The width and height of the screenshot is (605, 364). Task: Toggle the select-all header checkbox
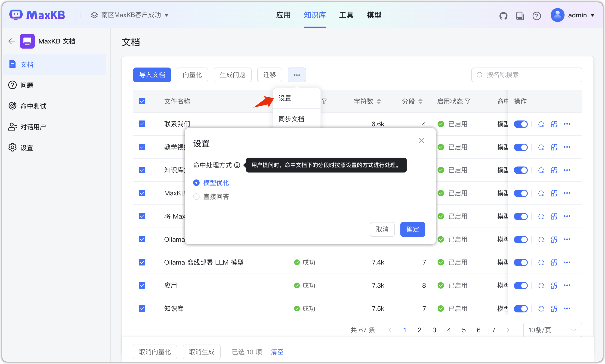[142, 101]
